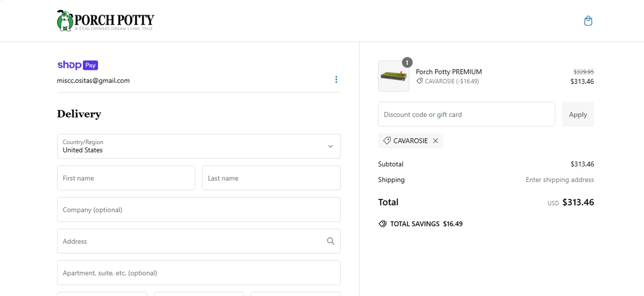Open the Porch Potty logo home link

(106, 21)
